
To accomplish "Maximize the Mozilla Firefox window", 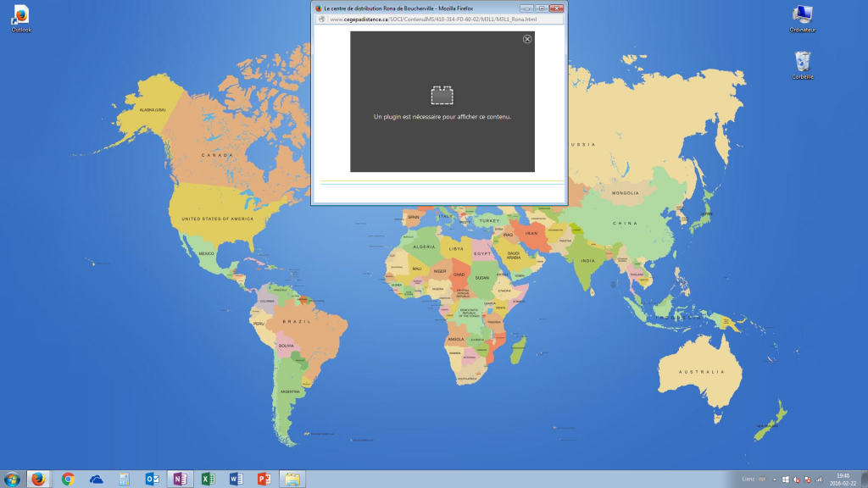I will point(542,8).
